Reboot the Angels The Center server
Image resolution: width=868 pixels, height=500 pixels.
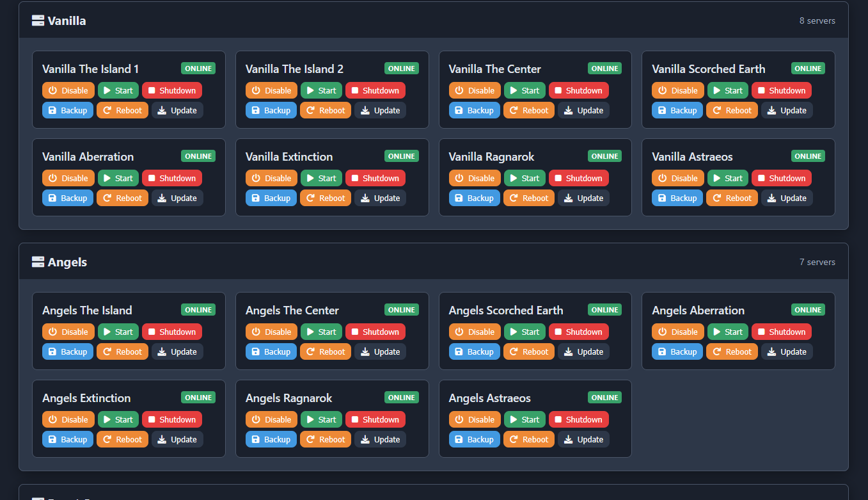pos(325,351)
